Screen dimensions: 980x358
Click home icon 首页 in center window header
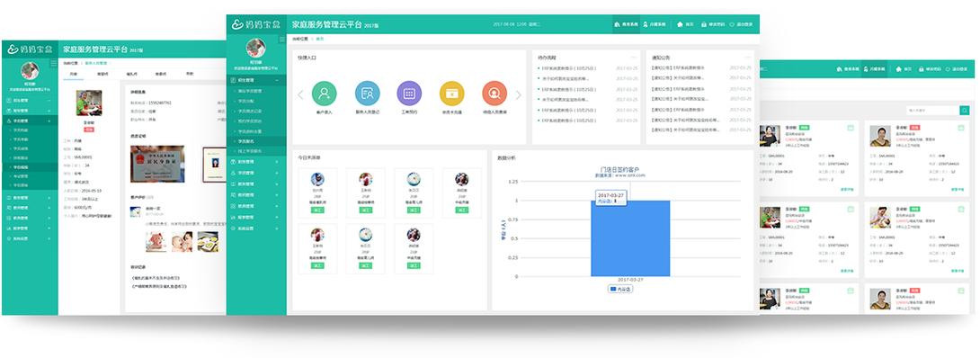click(x=680, y=24)
